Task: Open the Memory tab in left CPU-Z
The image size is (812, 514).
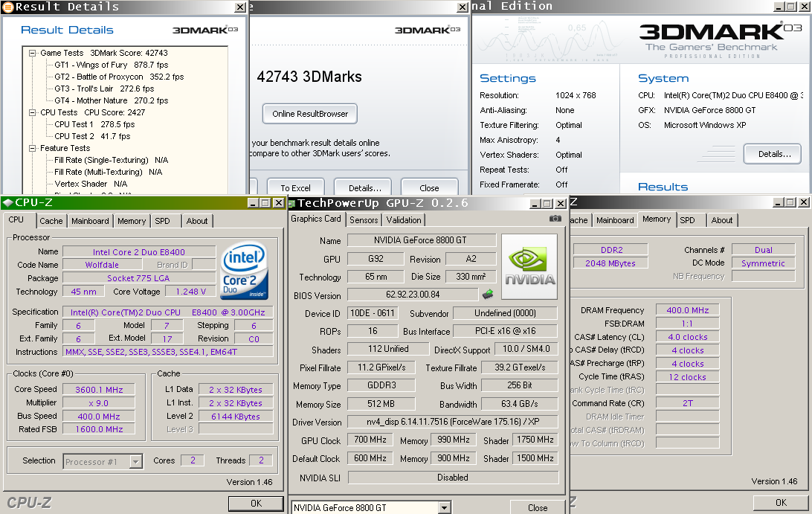Action: 132,221
